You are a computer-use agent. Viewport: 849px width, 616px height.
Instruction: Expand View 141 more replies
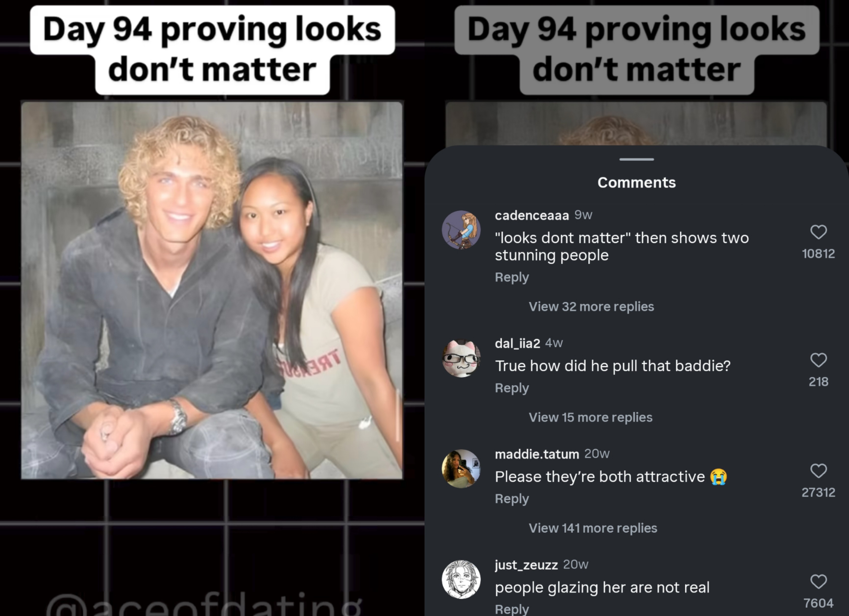point(593,528)
